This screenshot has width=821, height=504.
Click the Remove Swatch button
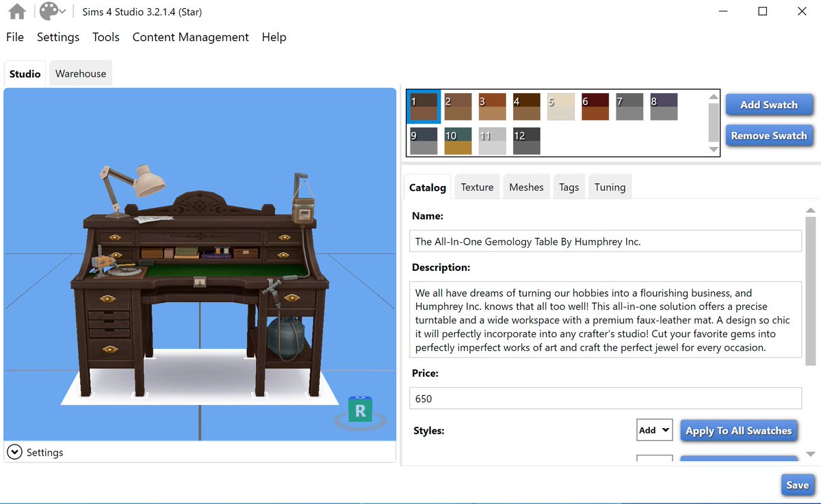pyautogui.click(x=769, y=135)
